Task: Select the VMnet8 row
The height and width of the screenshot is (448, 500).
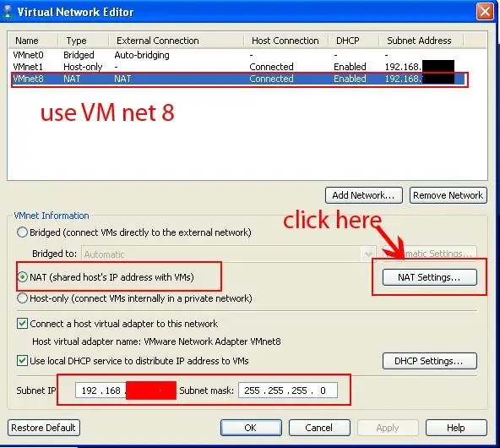Action: click(x=239, y=79)
